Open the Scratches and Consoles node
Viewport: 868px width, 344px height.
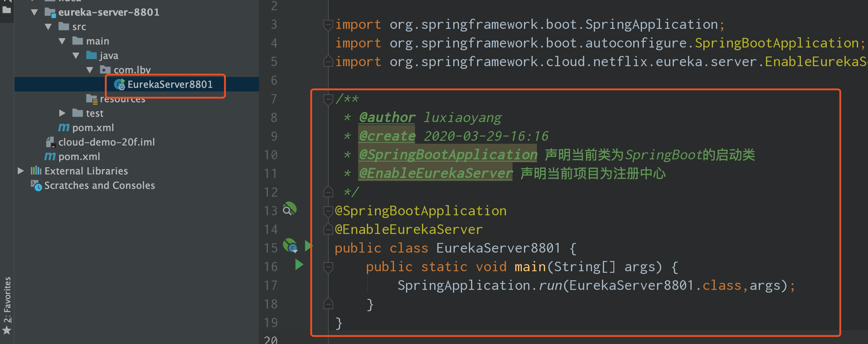99,186
